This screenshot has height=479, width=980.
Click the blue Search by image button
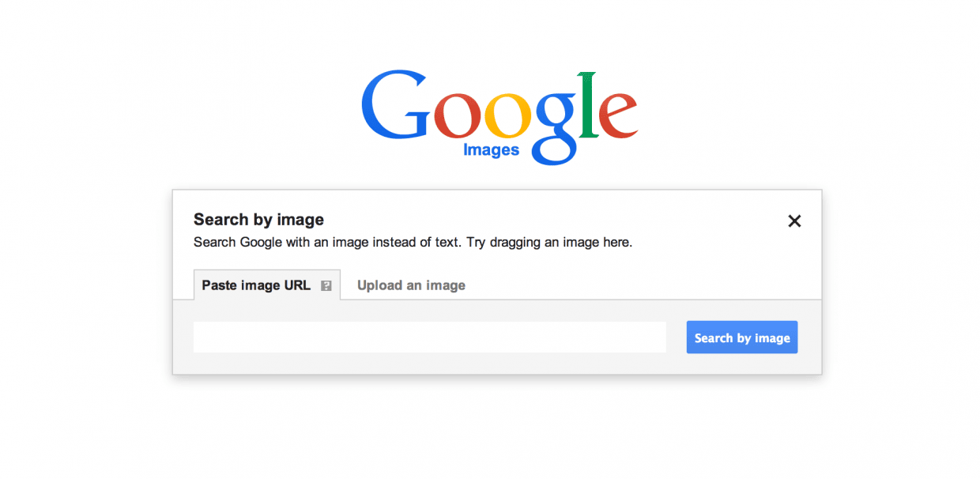(x=742, y=338)
